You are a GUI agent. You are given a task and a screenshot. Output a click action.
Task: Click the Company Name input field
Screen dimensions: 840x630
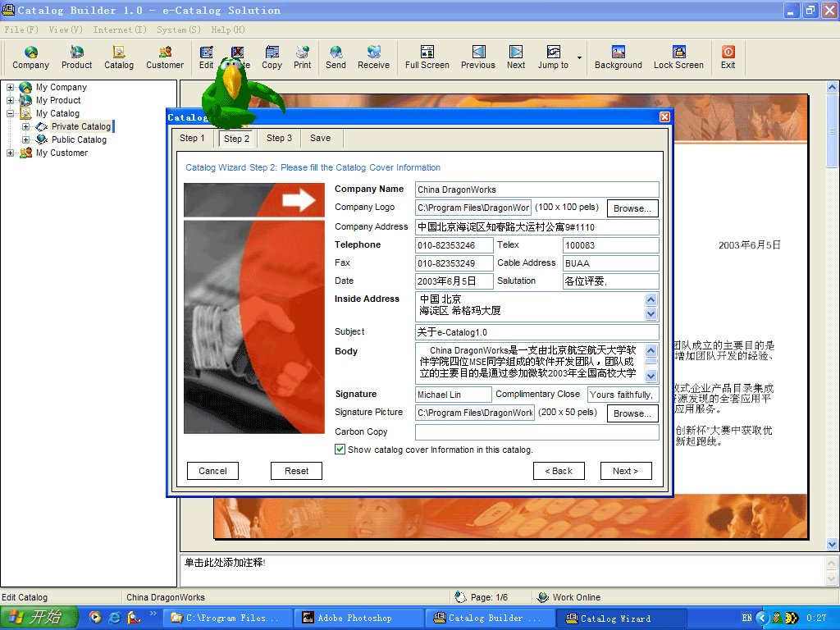point(536,189)
